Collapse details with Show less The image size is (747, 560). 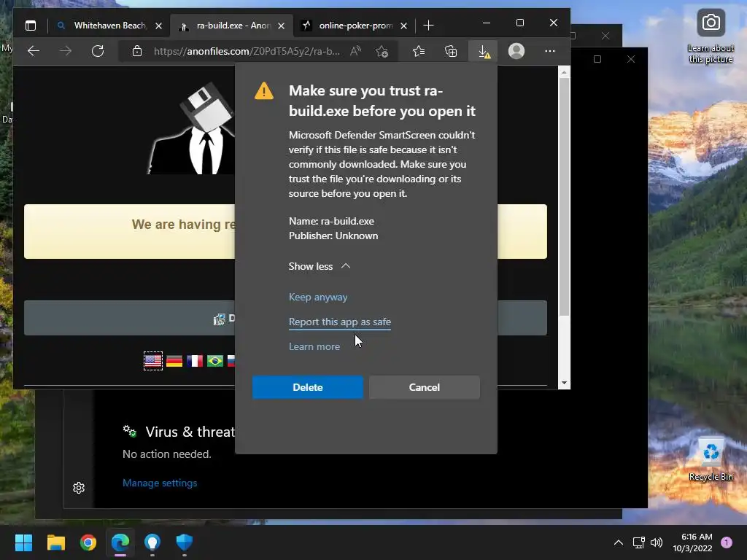point(320,266)
